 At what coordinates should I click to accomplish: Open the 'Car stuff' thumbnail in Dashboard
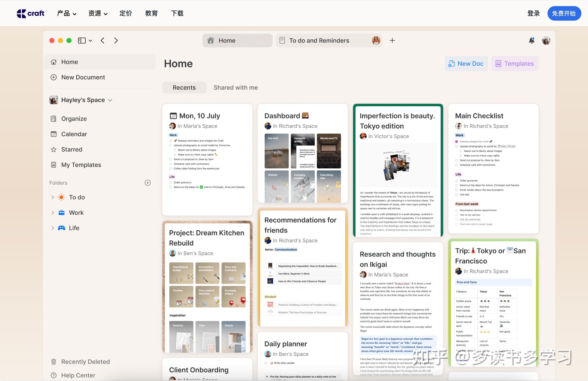pos(276,151)
